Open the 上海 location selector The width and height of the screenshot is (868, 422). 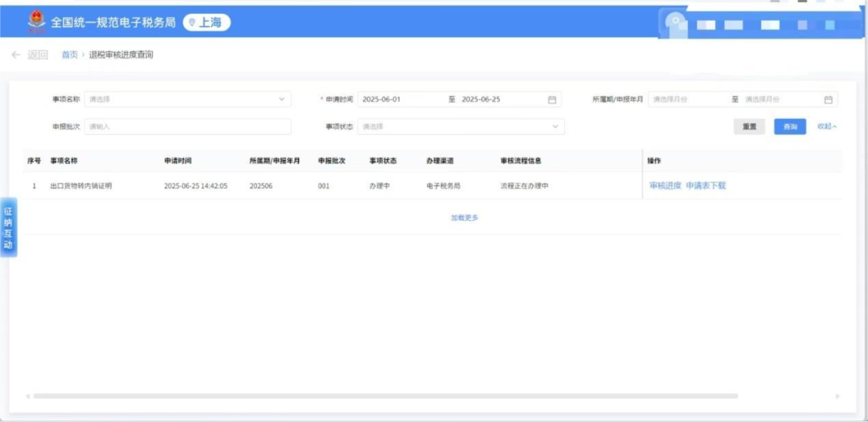pos(207,23)
